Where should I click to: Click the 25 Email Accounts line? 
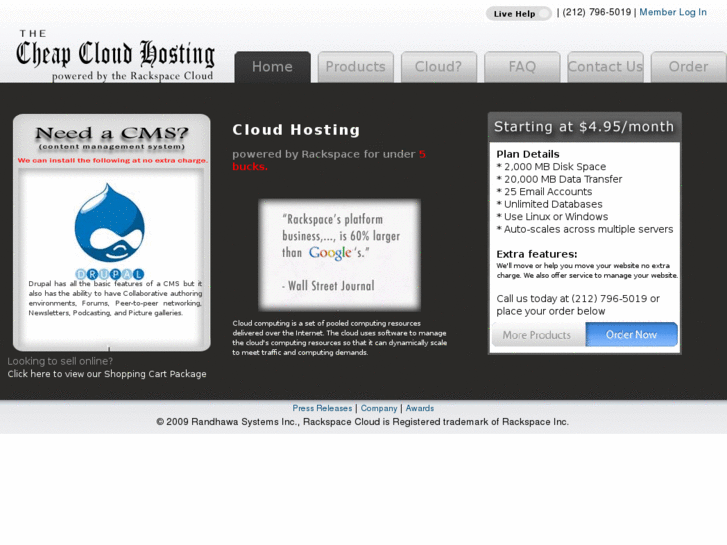tap(544, 192)
